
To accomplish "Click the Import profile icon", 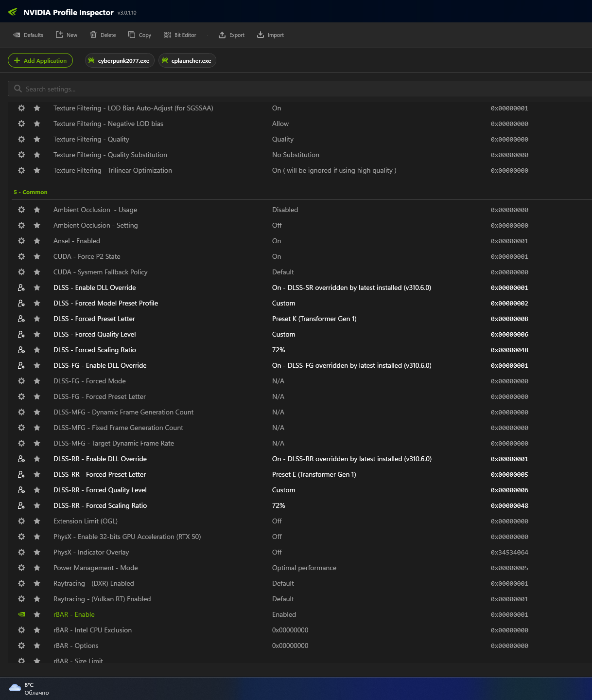I will [261, 35].
